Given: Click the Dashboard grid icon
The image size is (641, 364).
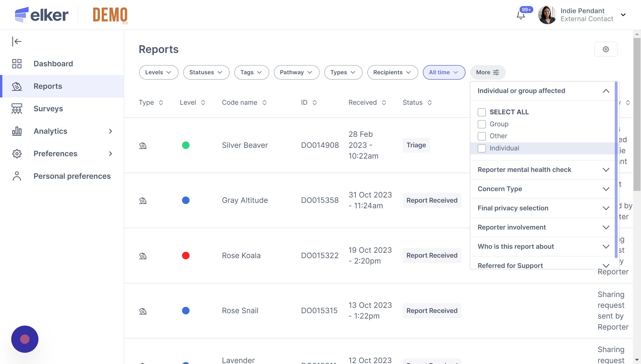Looking at the screenshot, I should point(17,64).
